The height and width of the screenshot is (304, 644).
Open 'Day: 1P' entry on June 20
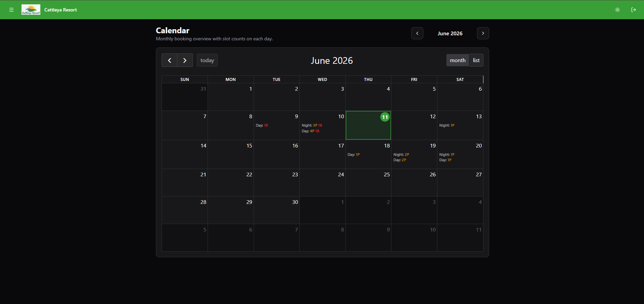pyautogui.click(x=445, y=160)
